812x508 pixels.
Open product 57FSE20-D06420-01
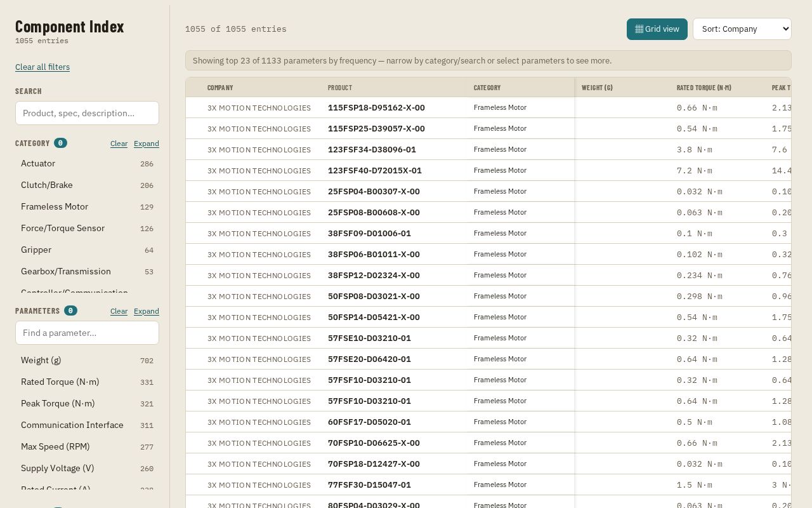click(369, 359)
